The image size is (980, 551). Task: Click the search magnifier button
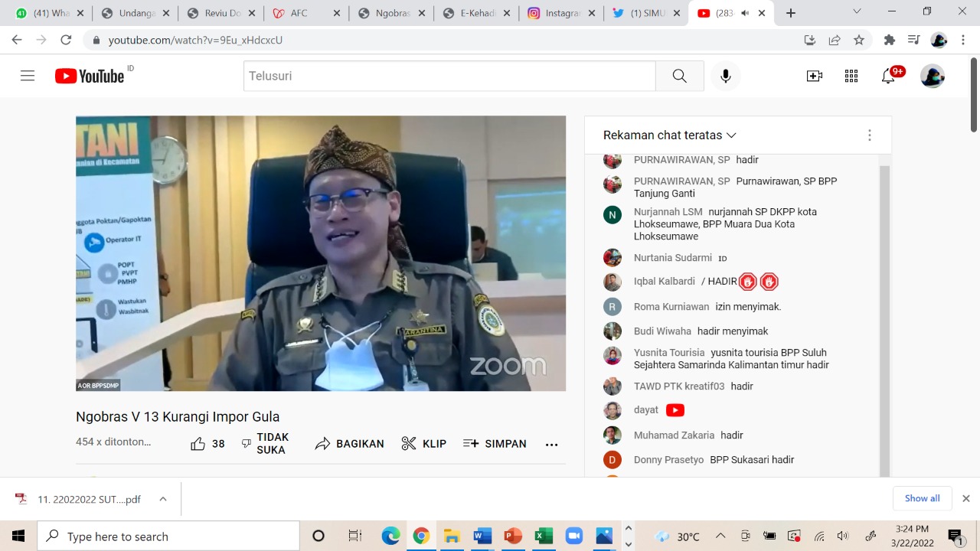click(x=679, y=76)
